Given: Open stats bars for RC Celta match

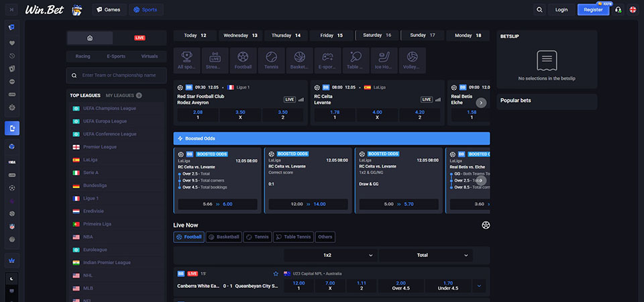Looking at the screenshot, I should click(x=438, y=99).
